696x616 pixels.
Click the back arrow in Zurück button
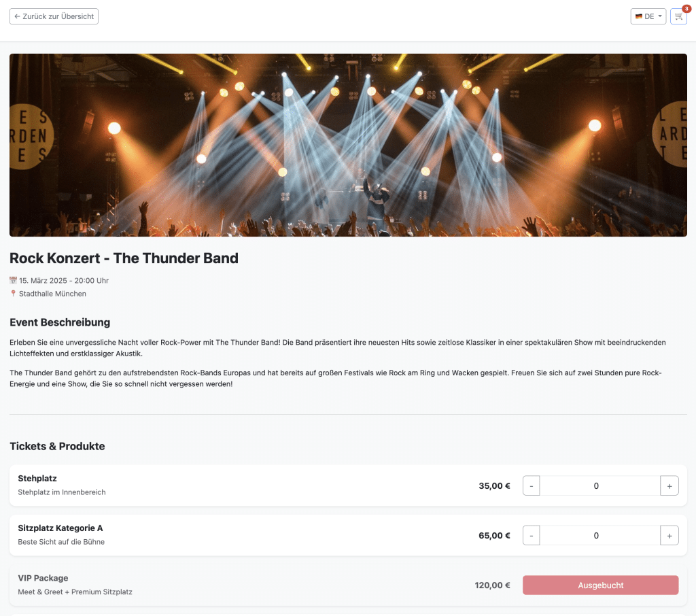(17, 16)
